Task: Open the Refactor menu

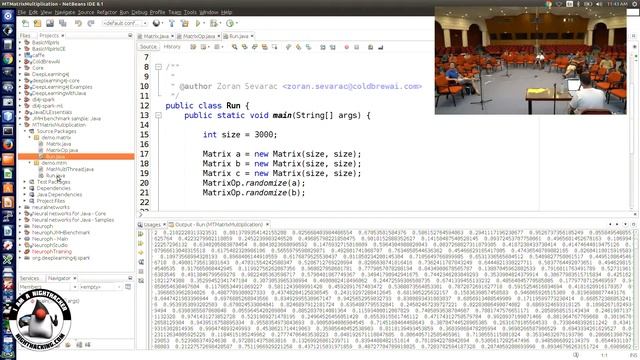Action: tap(107, 12)
